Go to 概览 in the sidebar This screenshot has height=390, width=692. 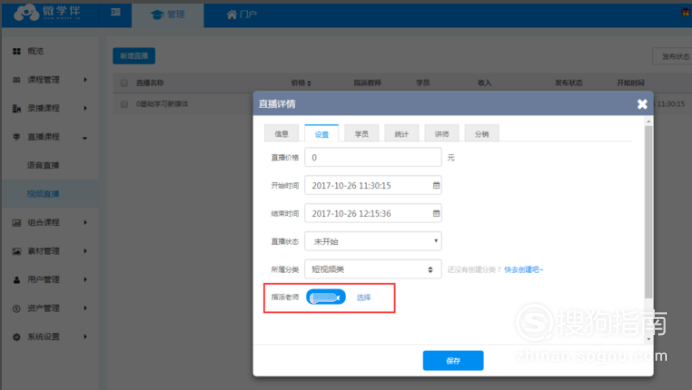click(35, 51)
